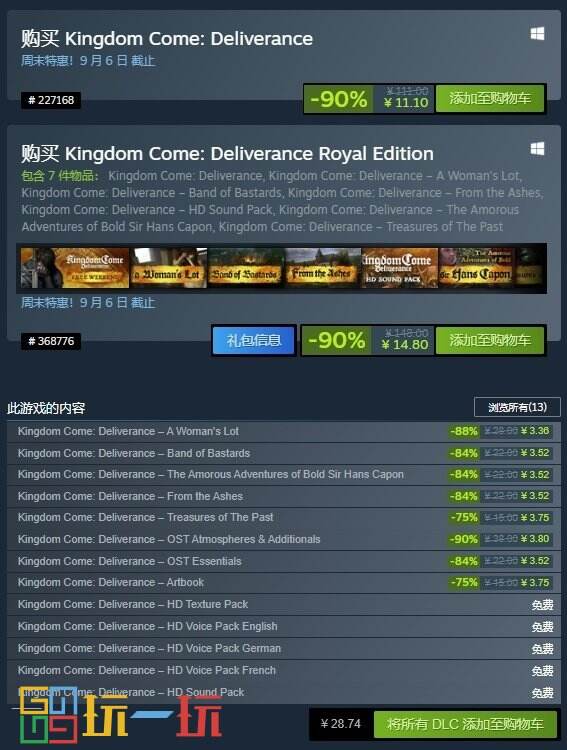Viewport: 567px width, 750px height.
Task: Open From the Ashes bundle thumbnail
Action: 323,268
